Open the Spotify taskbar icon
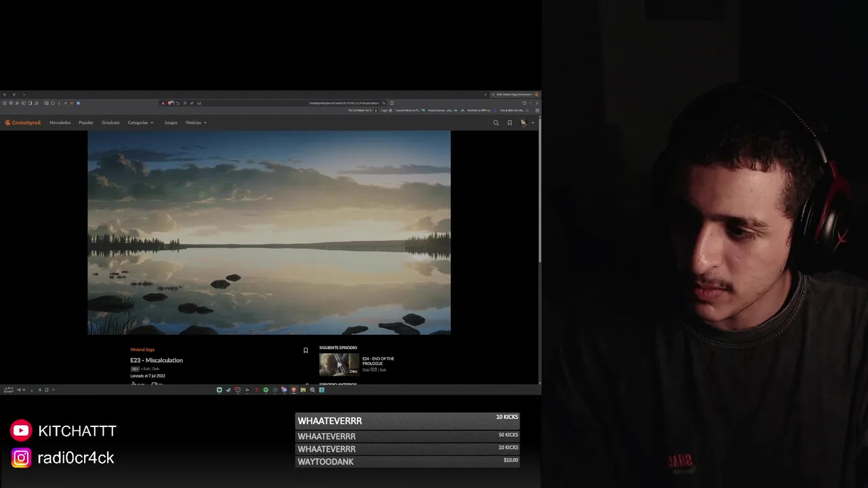 (x=266, y=390)
